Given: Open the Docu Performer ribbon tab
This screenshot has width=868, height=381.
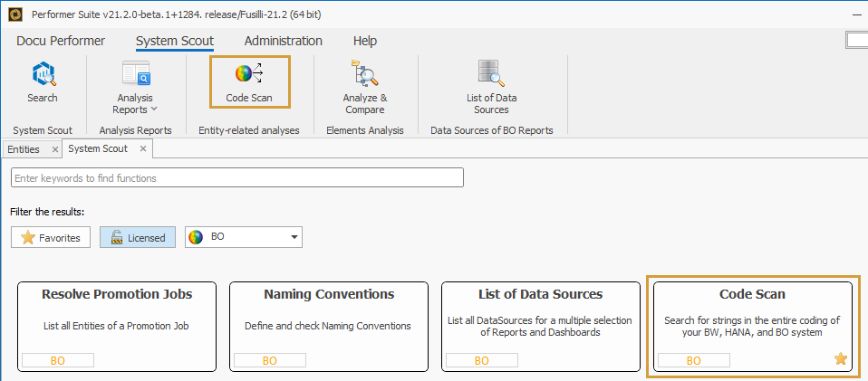Looking at the screenshot, I should click(61, 41).
